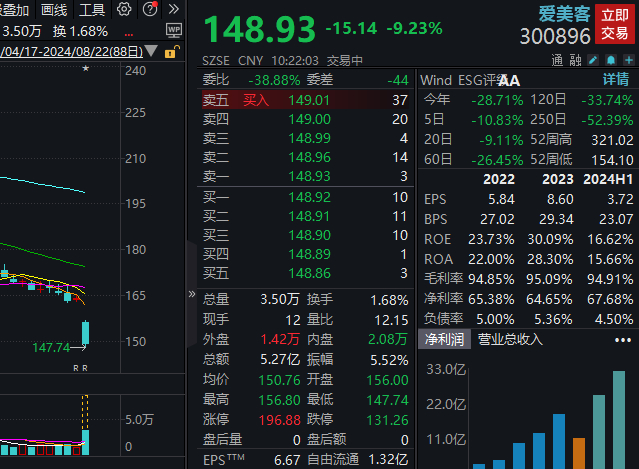Viewport: 639px width, 469px height.
Task: Click the bell alert icon
Action: coord(611,60)
